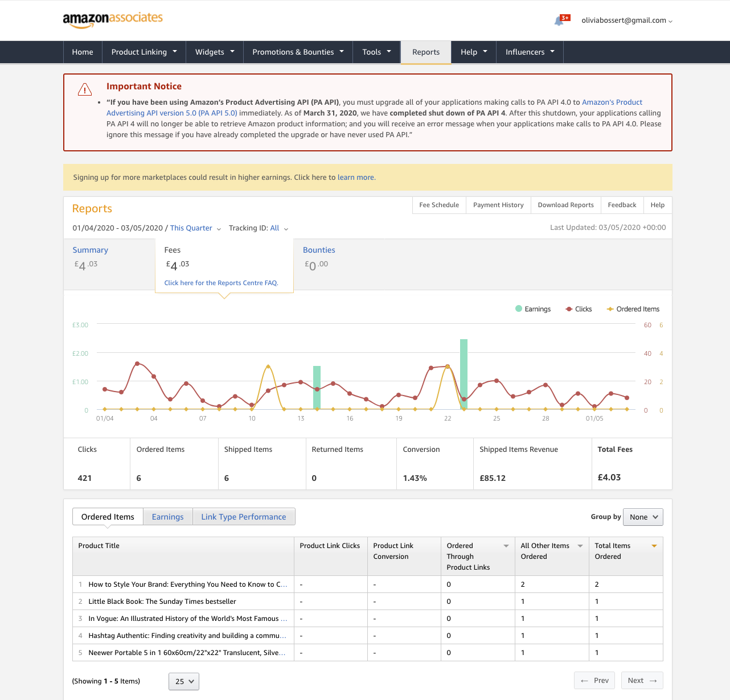730x700 pixels.
Task: Go to the Home navigation item
Action: pyautogui.click(x=83, y=52)
